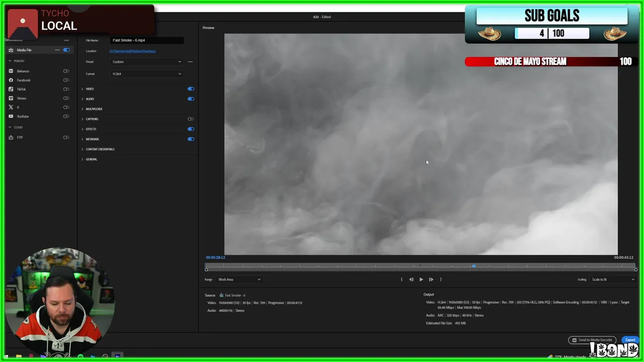Open the output Location path link
This screenshot has width=644, height=362.
point(132,51)
